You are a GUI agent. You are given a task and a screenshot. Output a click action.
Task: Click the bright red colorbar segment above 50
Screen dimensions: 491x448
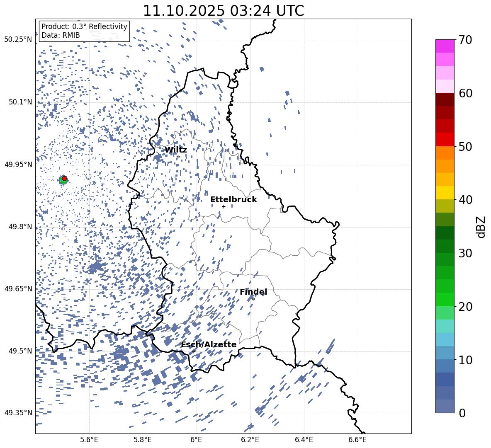click(445, 140)
